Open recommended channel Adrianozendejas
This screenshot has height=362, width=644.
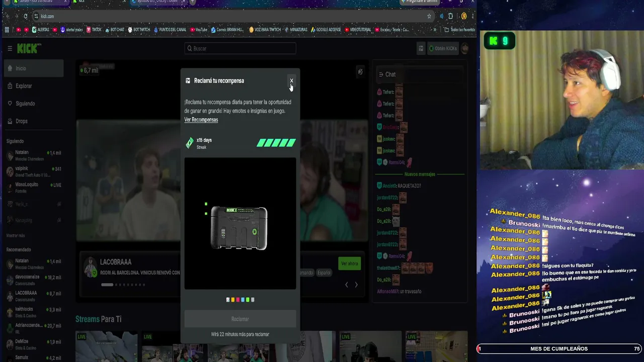[33, 328]
